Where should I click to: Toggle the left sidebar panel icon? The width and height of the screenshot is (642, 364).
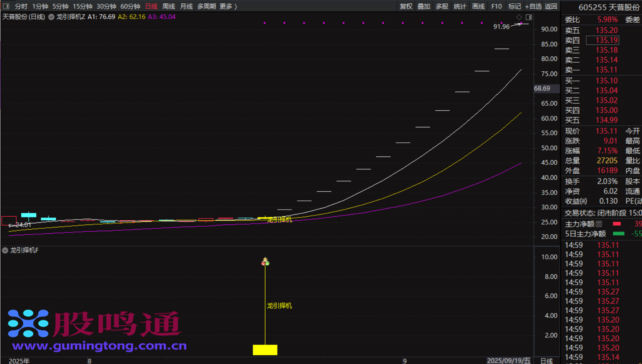pyautogui.click(x=6, y=6)
